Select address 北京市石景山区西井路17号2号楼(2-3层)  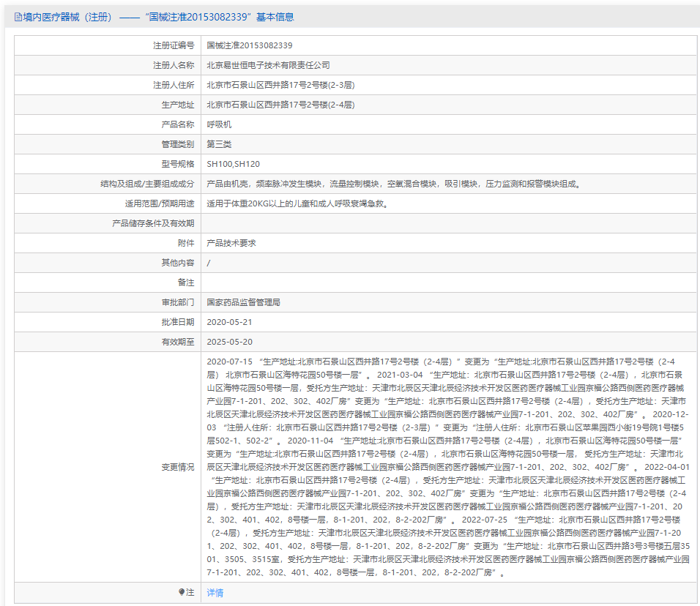[280, 85]
